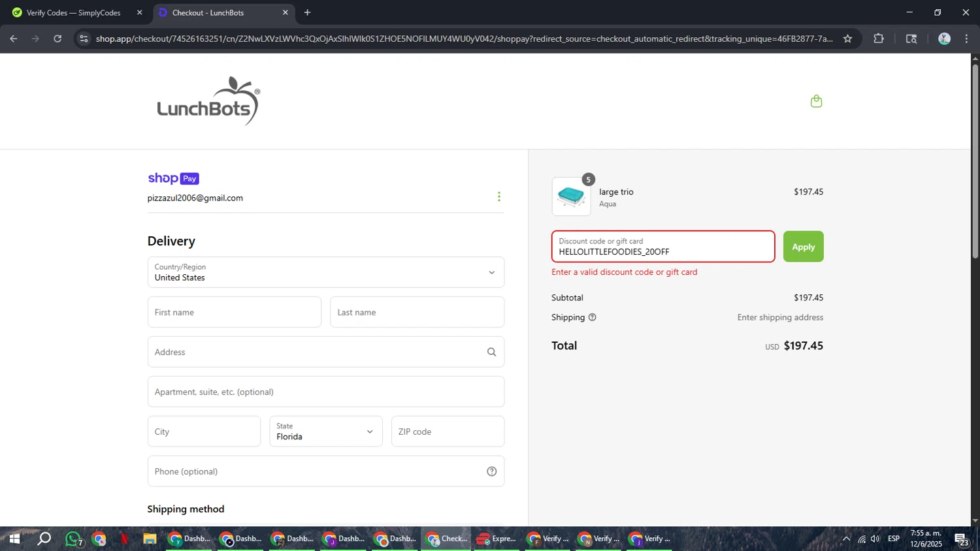Click the browser URL address bar

(x=464, y=39)
